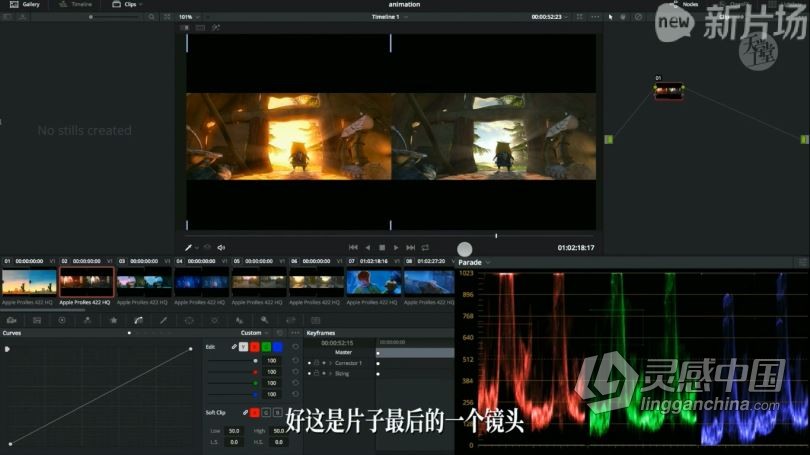Select the red curve channel in Edit row

coord(255,347)
